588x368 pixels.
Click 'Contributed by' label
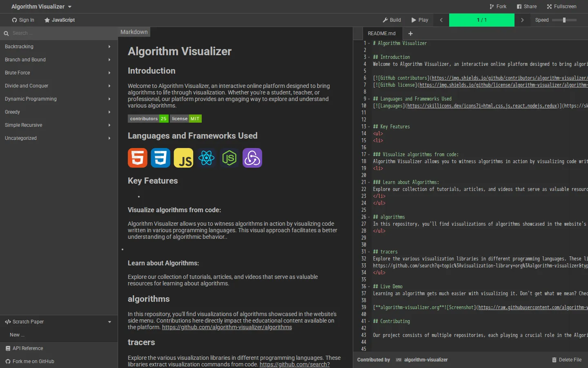coord(374,360)
